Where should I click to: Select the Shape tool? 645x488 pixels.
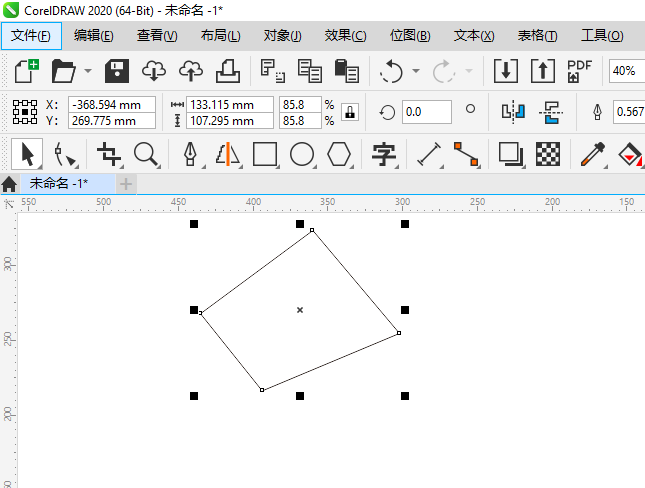pos(65,154)
